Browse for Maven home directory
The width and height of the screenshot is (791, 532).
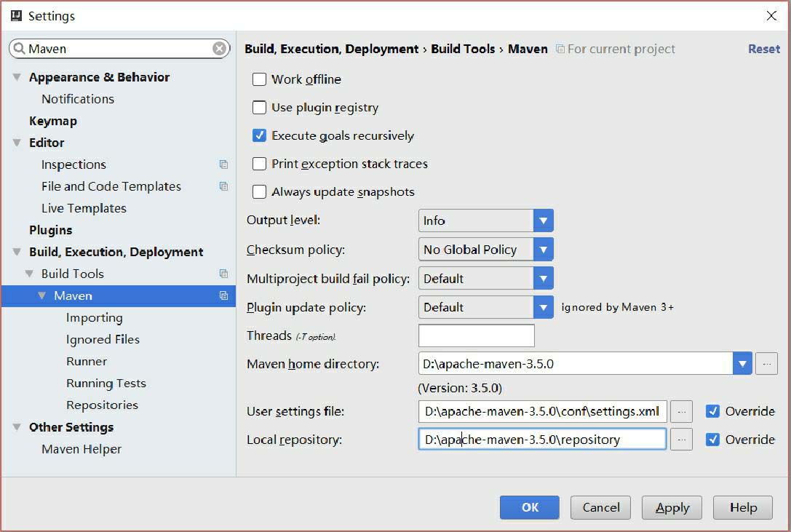pyautogui.click(x=766, y=364)
